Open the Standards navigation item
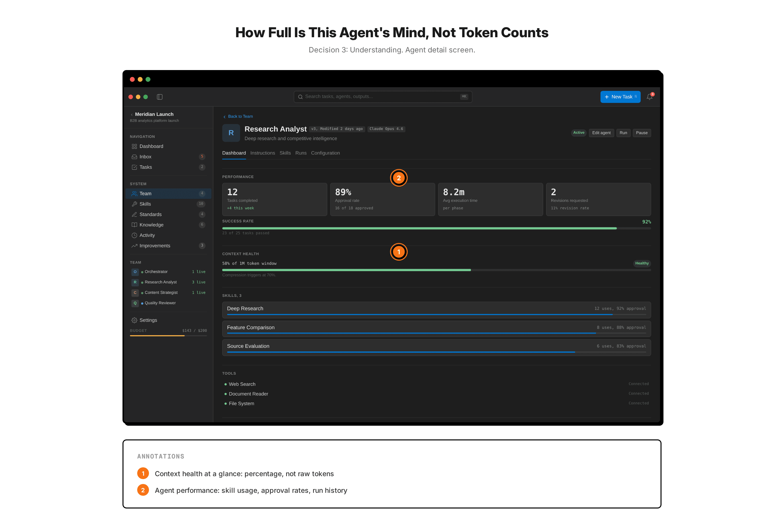 168,214
